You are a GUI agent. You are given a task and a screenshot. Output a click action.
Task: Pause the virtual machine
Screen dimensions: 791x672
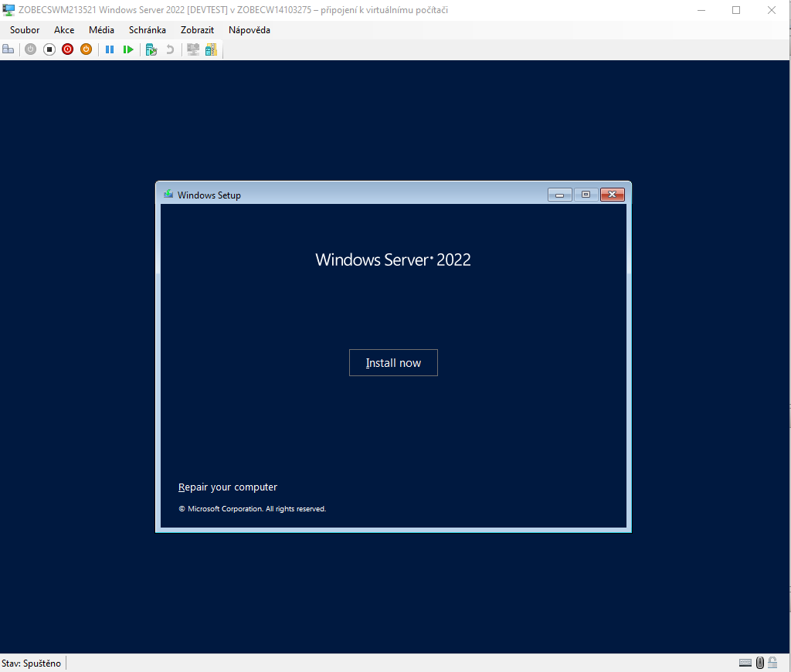click(110, 49)
